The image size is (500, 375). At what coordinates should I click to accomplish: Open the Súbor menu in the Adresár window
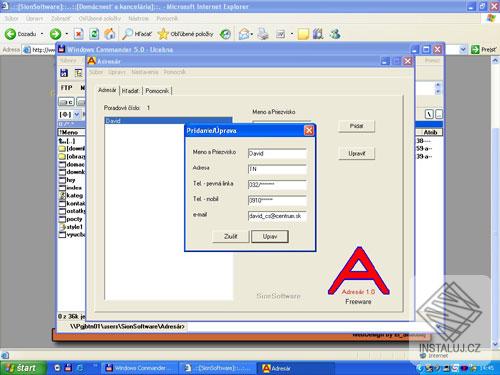point(96,72)
